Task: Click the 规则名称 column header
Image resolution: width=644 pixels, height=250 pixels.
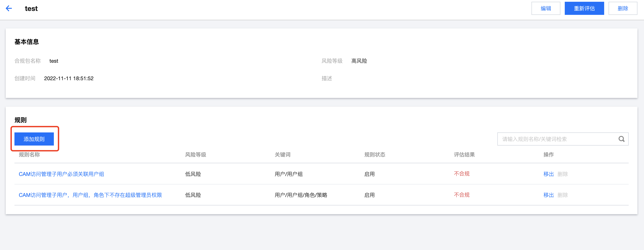Action: click(x=29, y=155)
